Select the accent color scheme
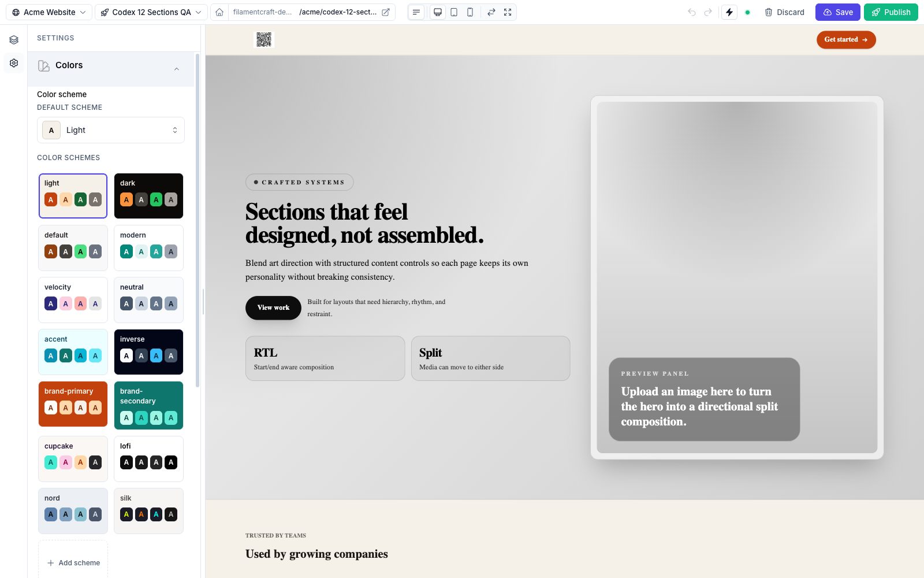 [73, 352]
